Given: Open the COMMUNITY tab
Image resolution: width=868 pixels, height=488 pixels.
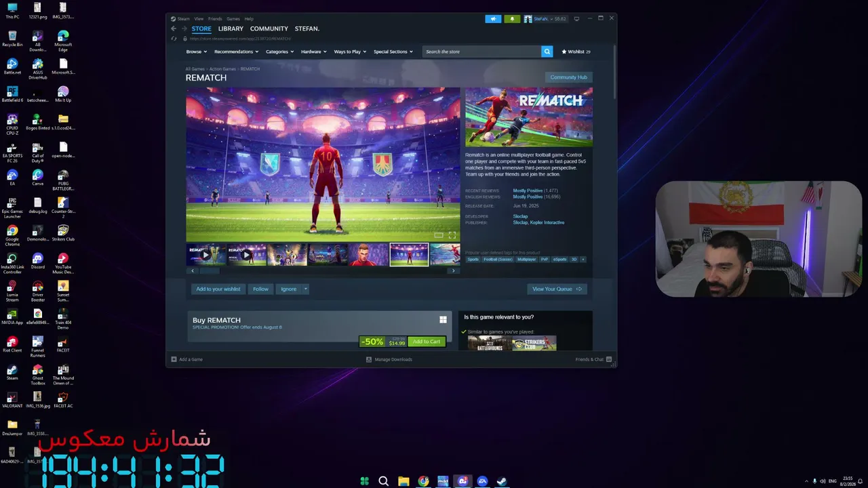Looking at the screenshot, I should click(269, 28).
